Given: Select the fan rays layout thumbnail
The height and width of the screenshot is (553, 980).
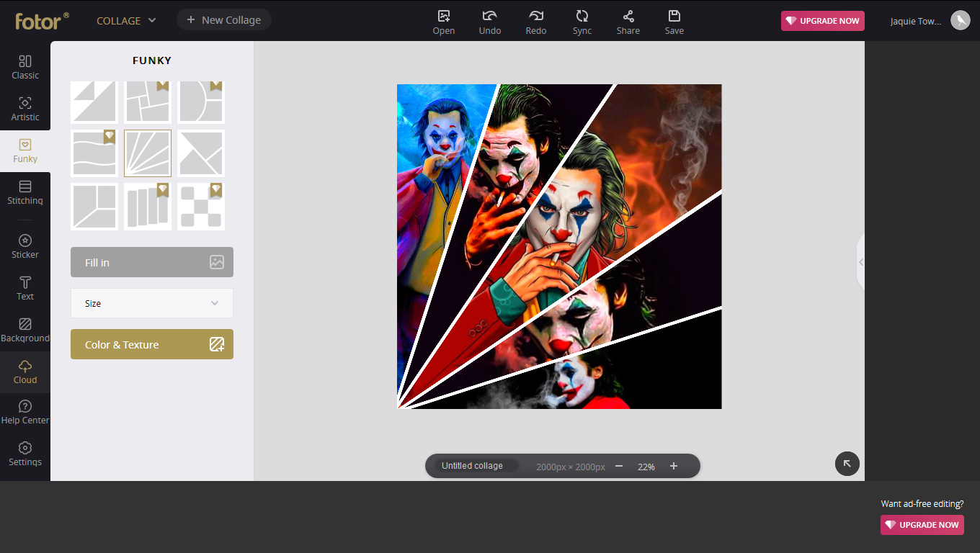Looking at the screenshot, I should [148, 153].
